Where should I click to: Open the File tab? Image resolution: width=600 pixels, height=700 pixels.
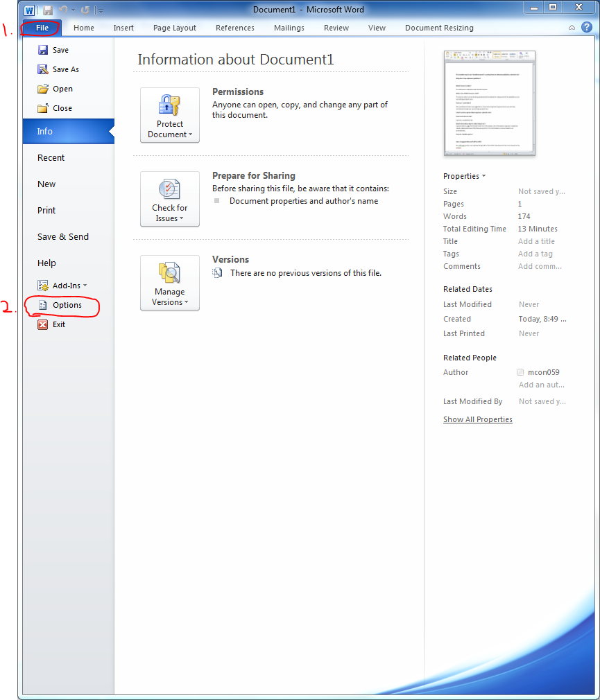(x=42, y=28)
